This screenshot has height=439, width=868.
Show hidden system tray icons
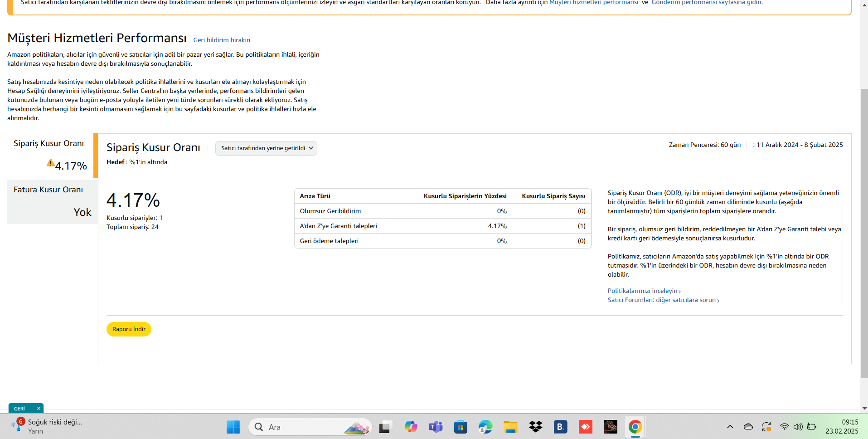(730, 427)
